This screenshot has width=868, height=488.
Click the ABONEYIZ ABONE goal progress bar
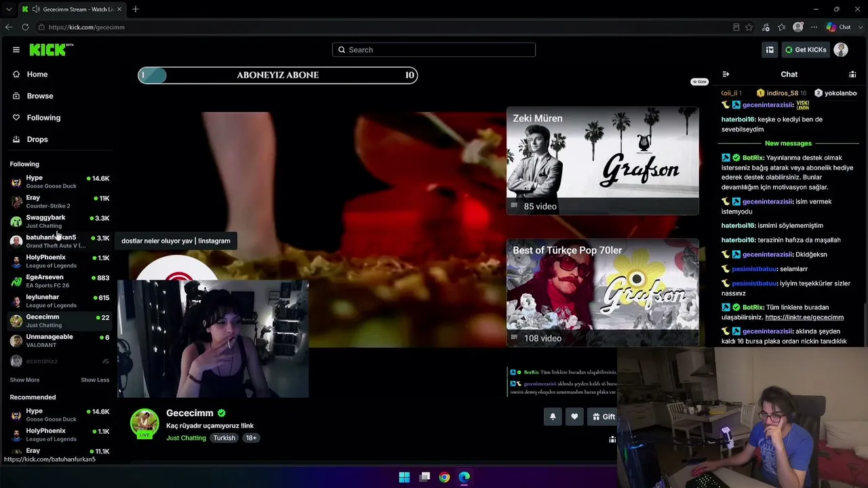point(278,75)
